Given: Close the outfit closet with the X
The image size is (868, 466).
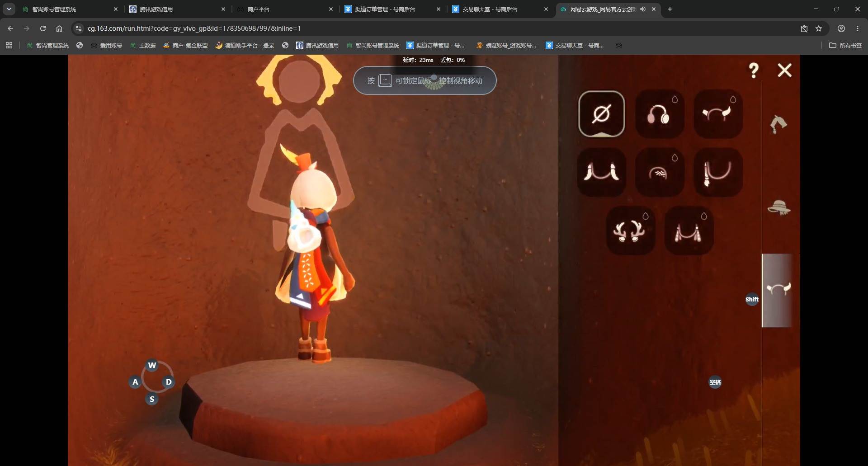Looking at the screenshot, I should coord(784,70).
